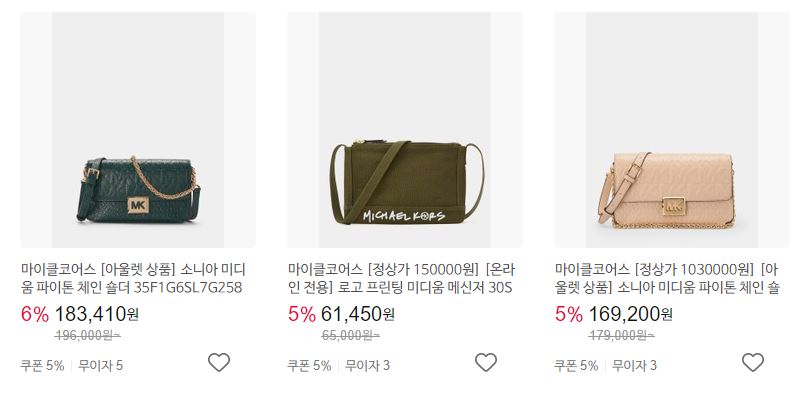796x416 pixels.
Task: Click the struck-through 179,000원 original price
Action: pos(621,335)
